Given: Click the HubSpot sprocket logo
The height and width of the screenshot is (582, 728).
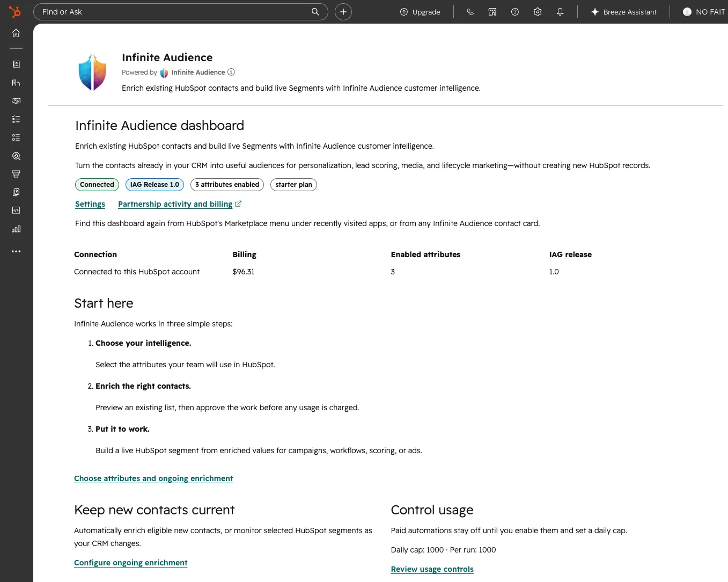Looking at the screenshot, I should pos(15,11).
